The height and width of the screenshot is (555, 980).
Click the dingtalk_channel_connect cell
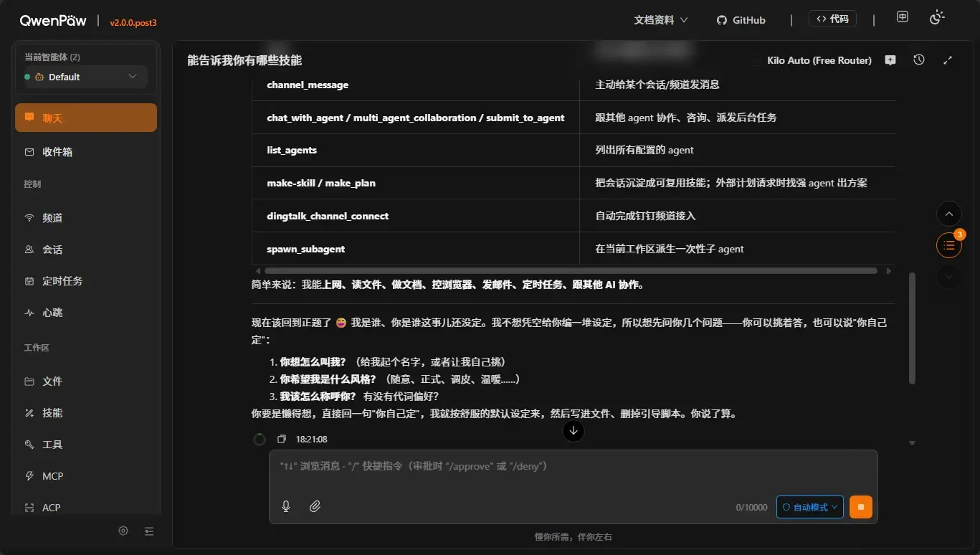416,216
